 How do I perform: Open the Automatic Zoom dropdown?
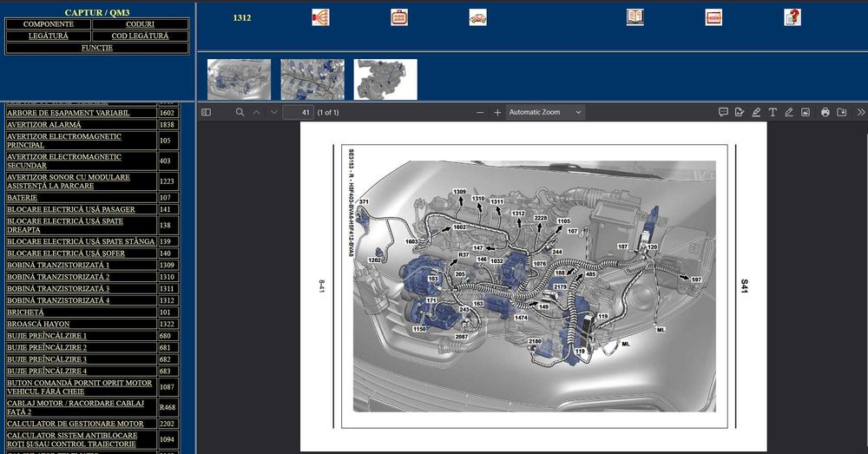point(545,112)
